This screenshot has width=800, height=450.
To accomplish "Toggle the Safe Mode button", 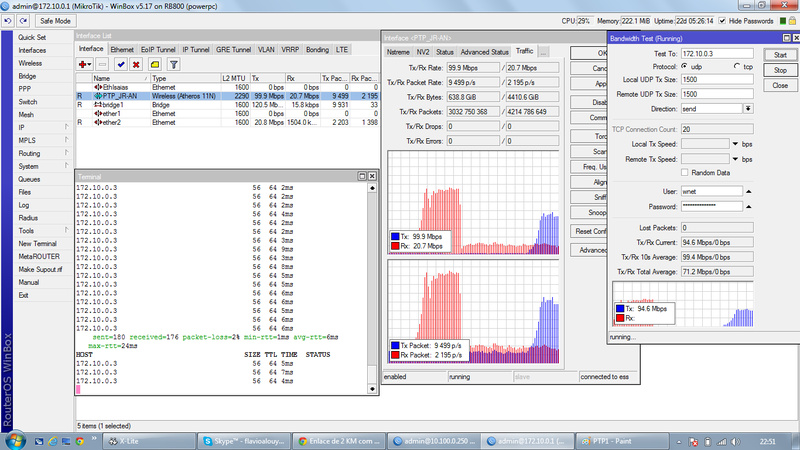I will click(54, 20).
